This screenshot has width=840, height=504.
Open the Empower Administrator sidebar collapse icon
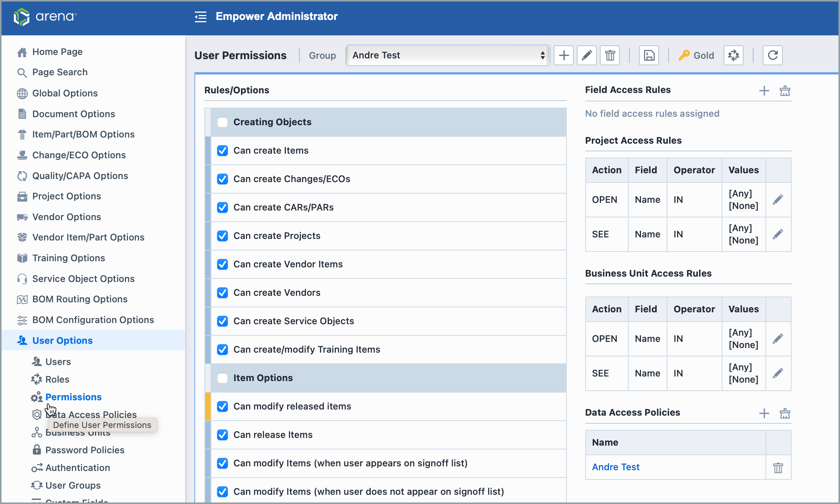click(x=200, y=17)
